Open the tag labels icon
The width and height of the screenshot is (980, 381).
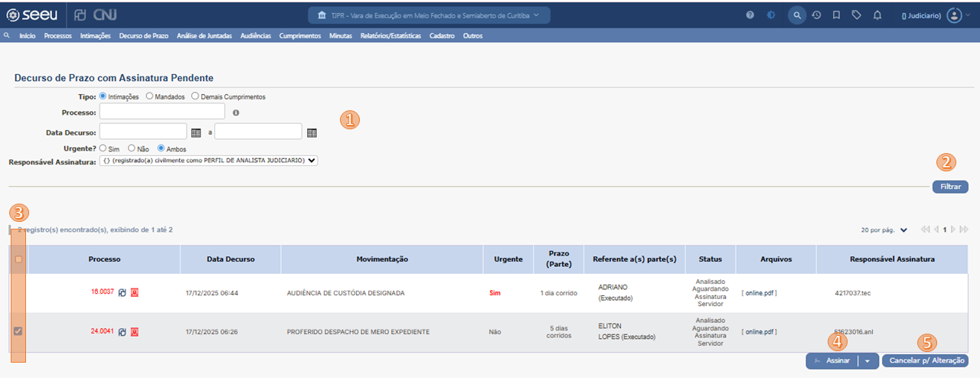[x=857, y=15]
